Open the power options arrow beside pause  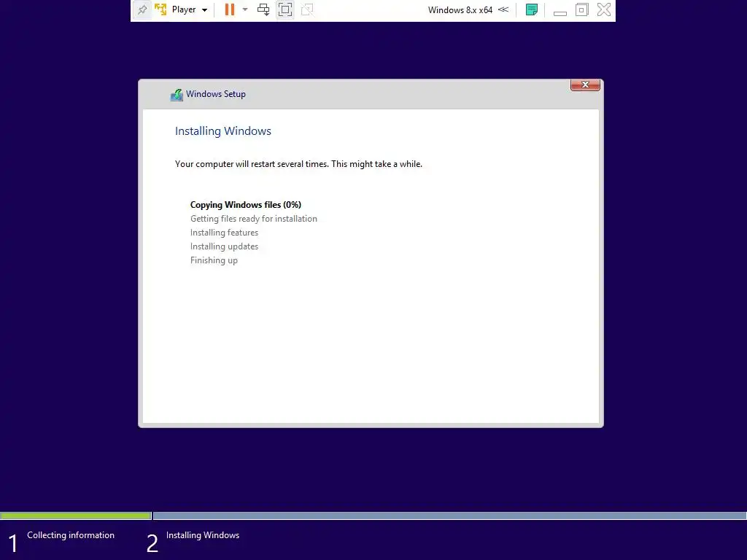pyautogui.click(x=245, y=9)
